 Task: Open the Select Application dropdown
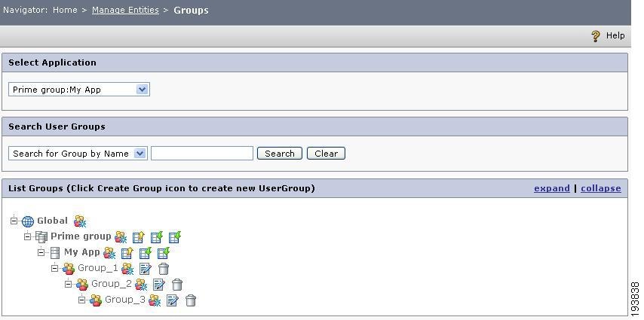tap(79, 90)
